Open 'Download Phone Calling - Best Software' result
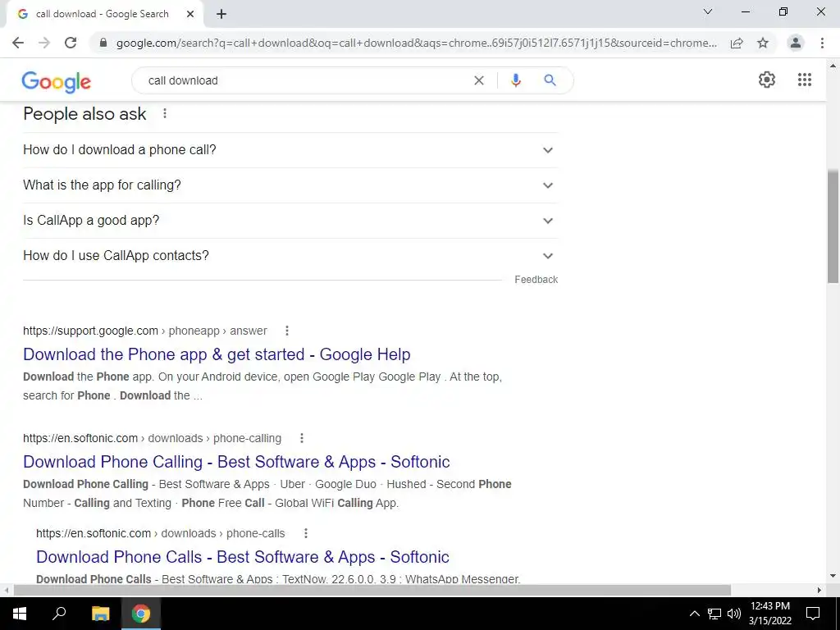 pyautogui.click(x=236, y=462)
